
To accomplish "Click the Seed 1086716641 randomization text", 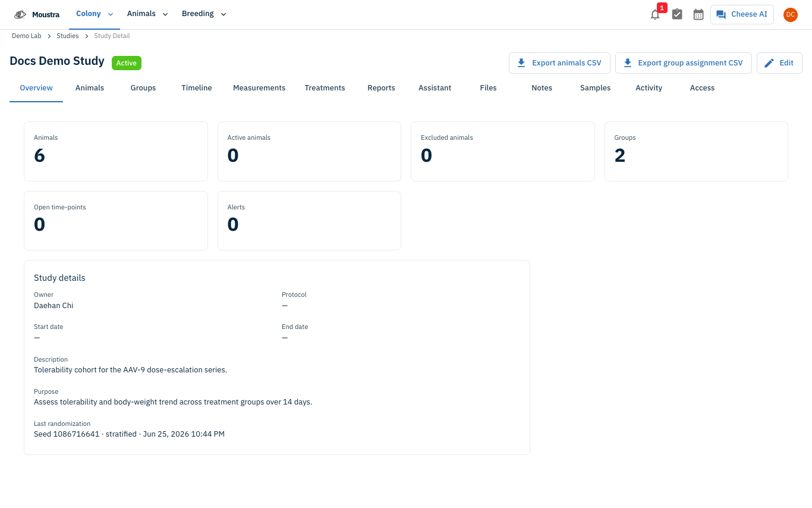I will coord(129,434).
